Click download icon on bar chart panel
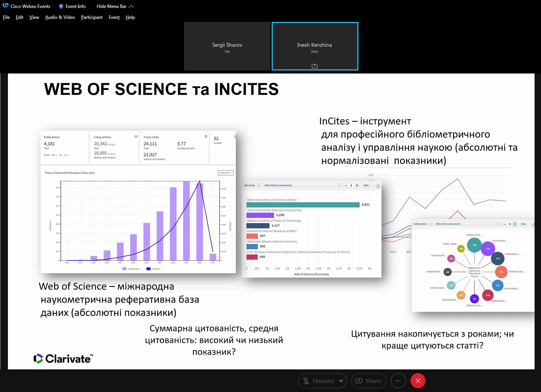This screenshot has height=392, width=541. tap(378, 185)
